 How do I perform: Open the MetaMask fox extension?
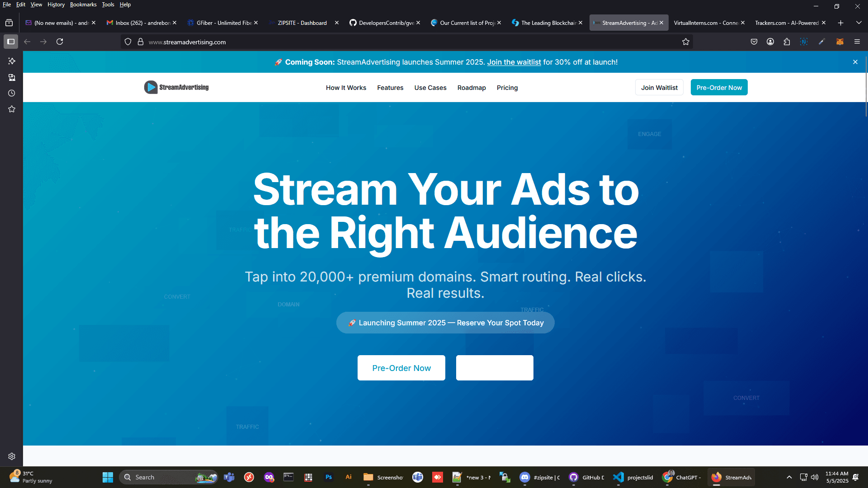coord(840,42)
